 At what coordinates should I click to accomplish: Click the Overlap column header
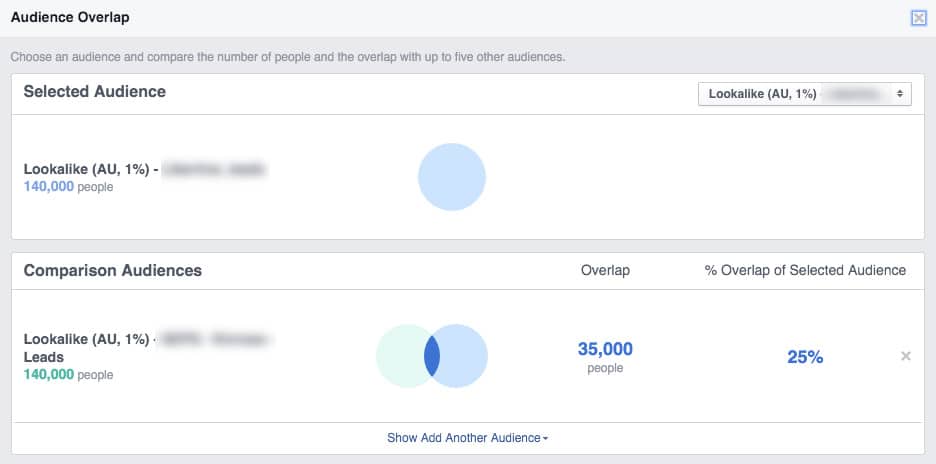pyautogui.click(x=605, y=271)
